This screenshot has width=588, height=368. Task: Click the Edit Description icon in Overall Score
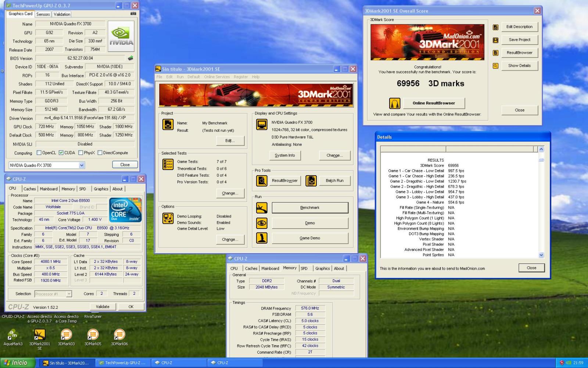[495, 27]
